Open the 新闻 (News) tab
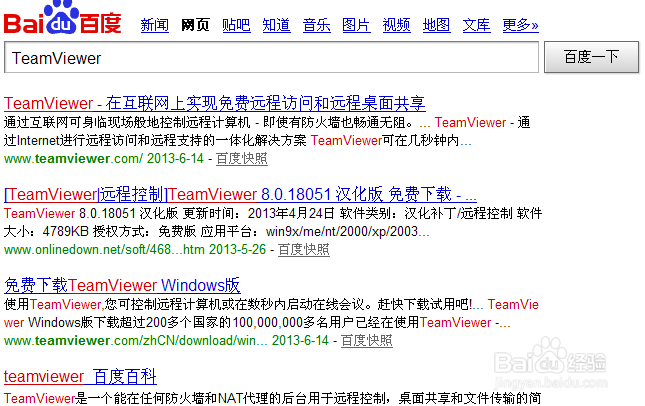Screen dimensions: 645x406 point(155,25)
